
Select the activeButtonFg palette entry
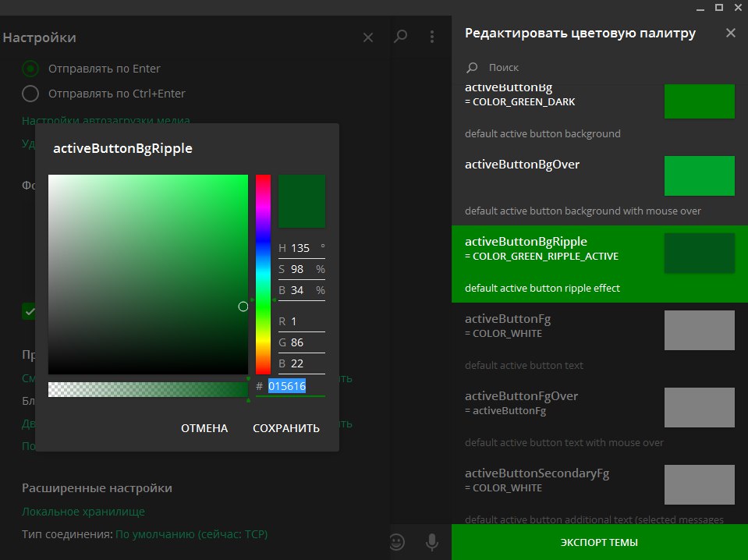600,342
